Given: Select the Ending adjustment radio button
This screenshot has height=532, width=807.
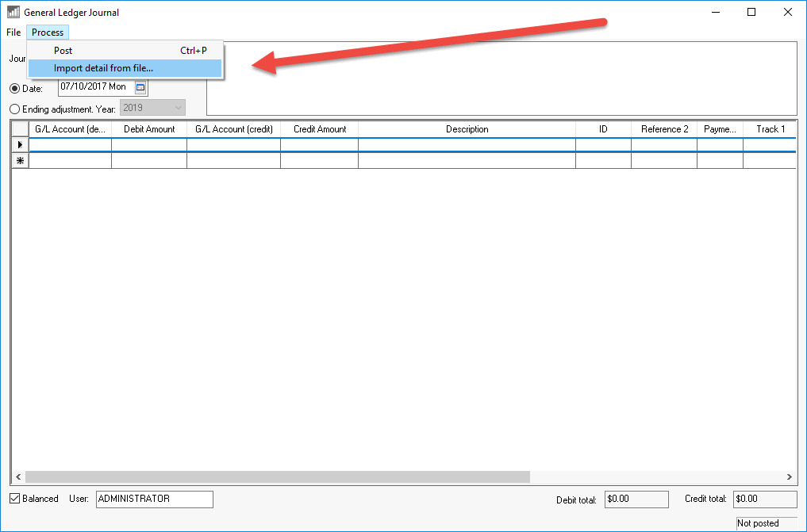Looking at the screenshot, I should (14, 109).
